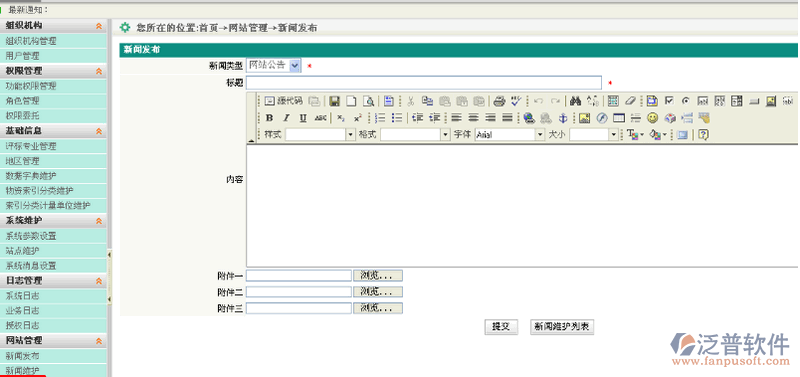Click the Print icon in editor toolbar
Screen dimensions: 800x377
coord(499,101)
